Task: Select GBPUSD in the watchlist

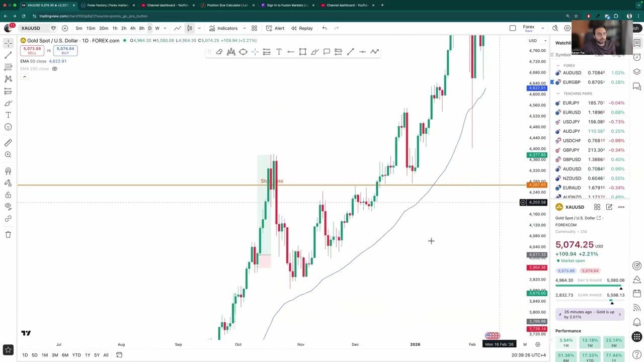Action: point(591,159)
